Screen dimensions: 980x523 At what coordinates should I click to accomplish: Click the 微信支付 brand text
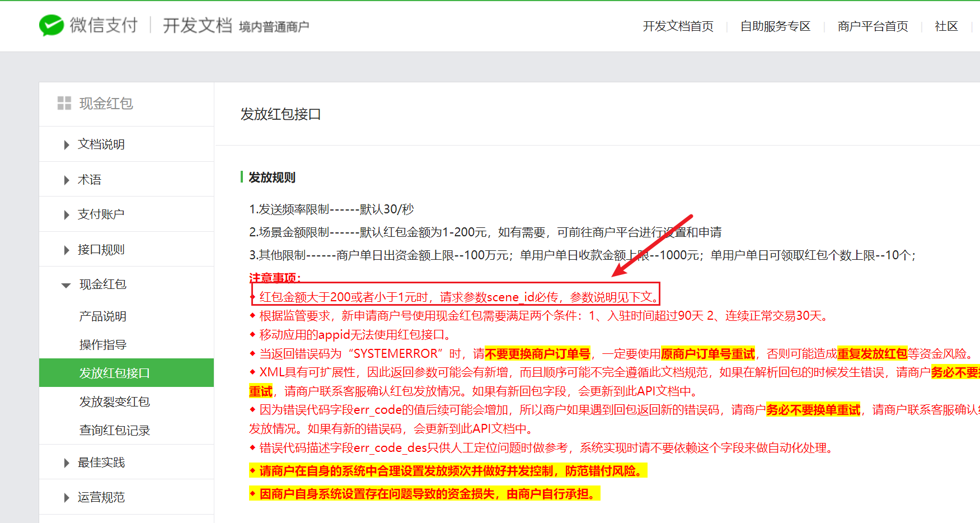pos(104,25)
